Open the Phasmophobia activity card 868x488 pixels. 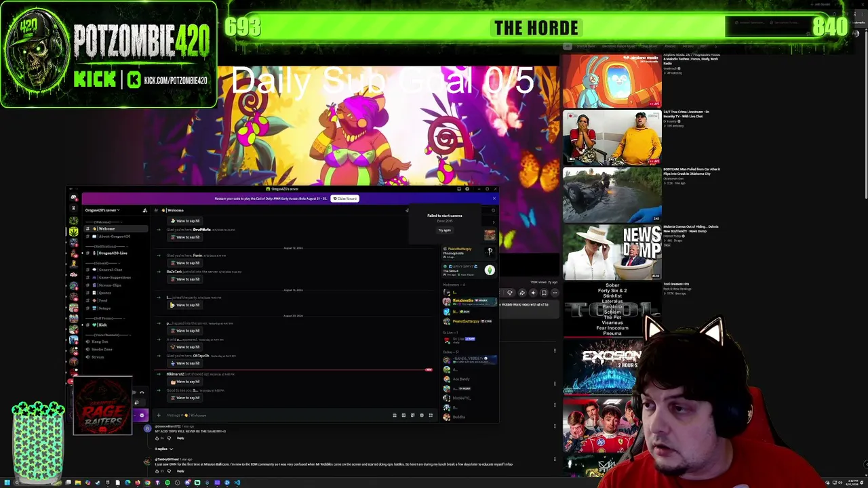pos(469,252)
